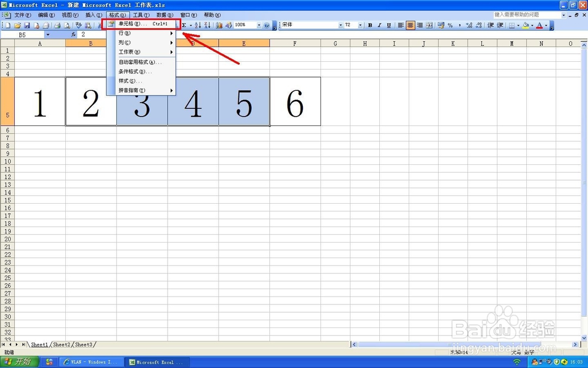Open the font name dropdown (宋体)

[340, 25]
